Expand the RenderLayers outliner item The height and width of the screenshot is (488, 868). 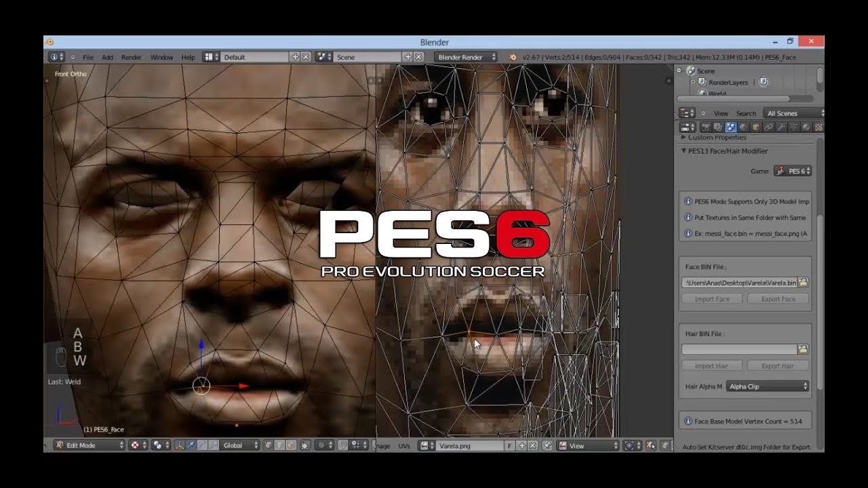(693, 81)
